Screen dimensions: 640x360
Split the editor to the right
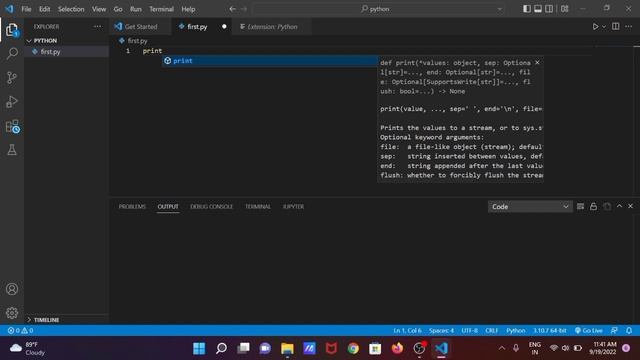pos(616,27)
